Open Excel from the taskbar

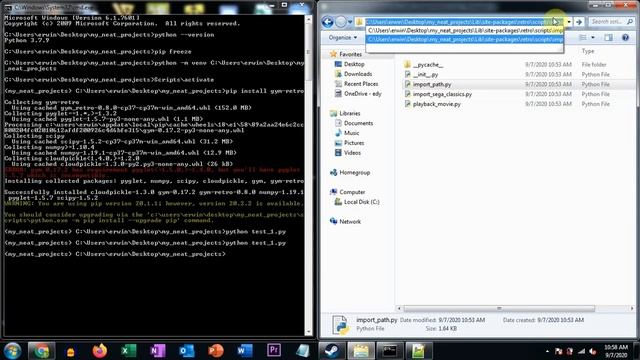128,351
